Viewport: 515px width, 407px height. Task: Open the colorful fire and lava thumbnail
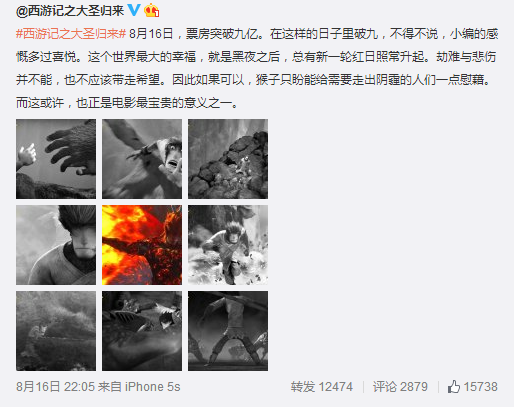pos(142,245)
